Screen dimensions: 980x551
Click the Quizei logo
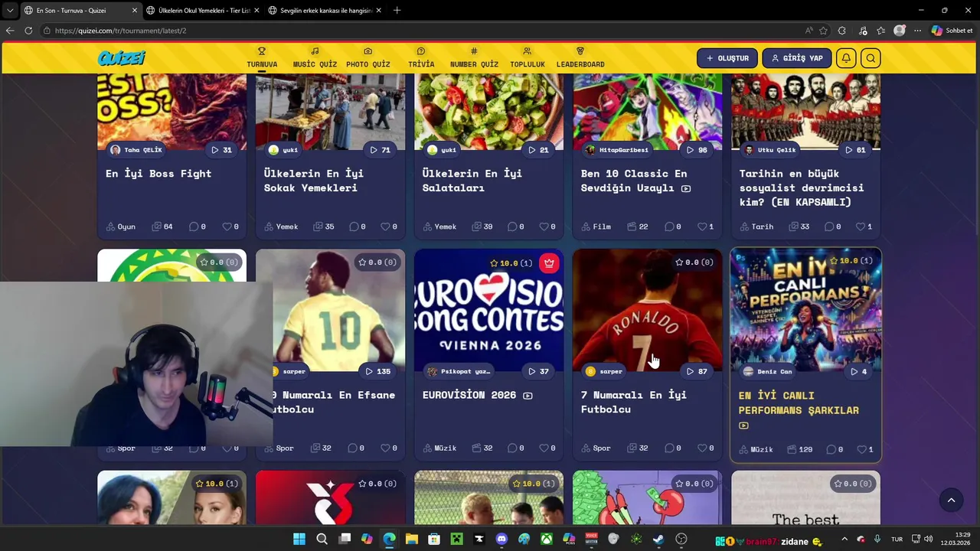pos(121,58)
